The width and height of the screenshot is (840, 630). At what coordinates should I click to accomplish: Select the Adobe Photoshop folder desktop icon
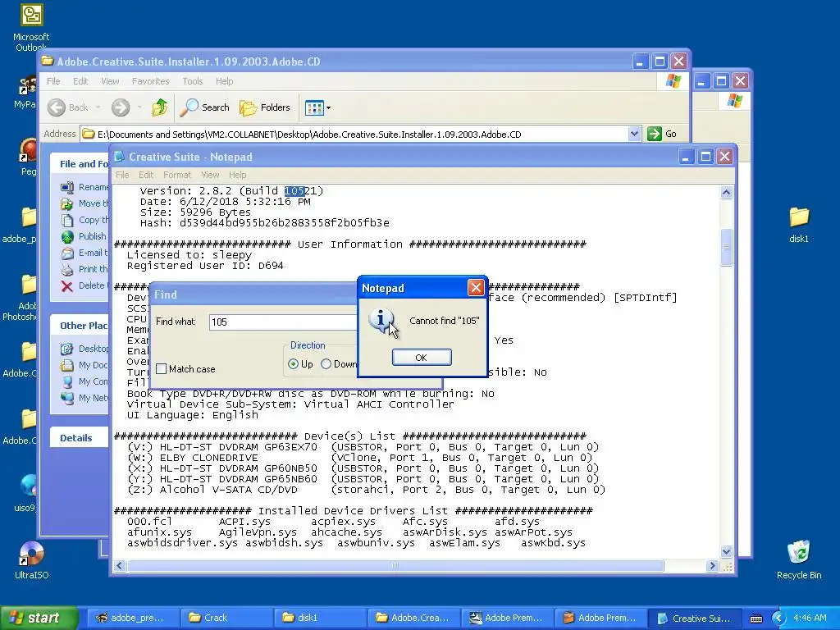click(x=21, y=298)
